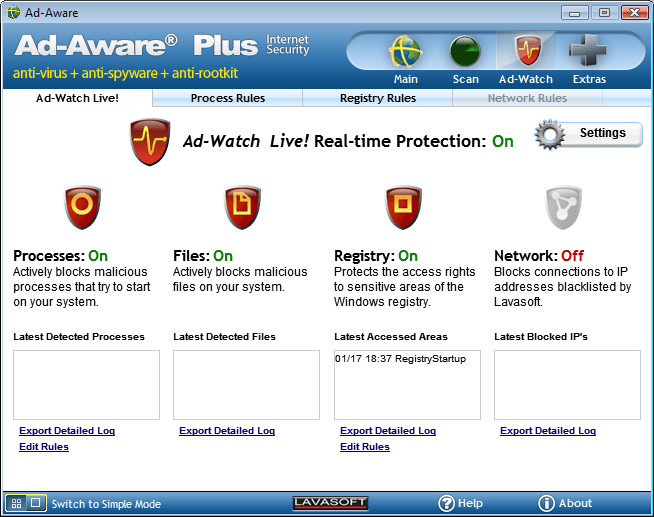Viewport: 654px width, 517px height.
Task: Click the About info icon
Action: (x=546, y=503)
